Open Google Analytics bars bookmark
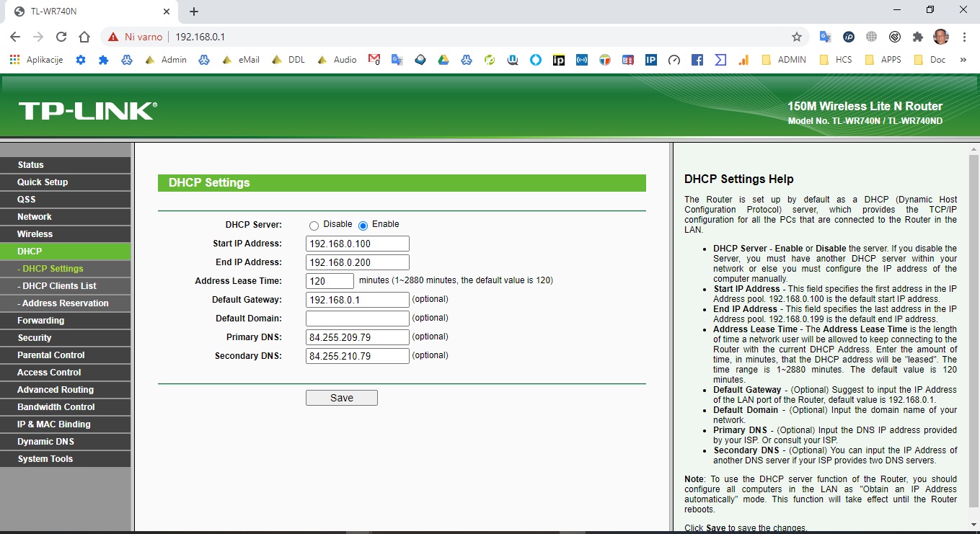 coord(743,60)
